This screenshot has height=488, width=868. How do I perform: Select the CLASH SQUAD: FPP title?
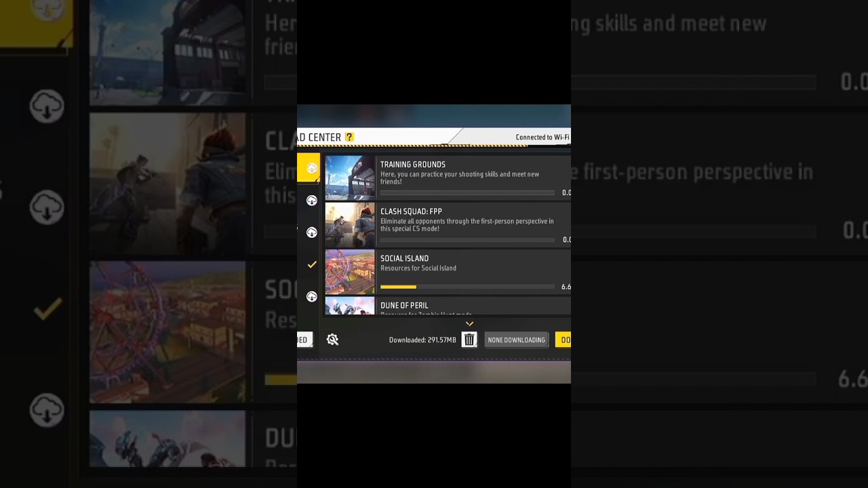pos(411,211)
